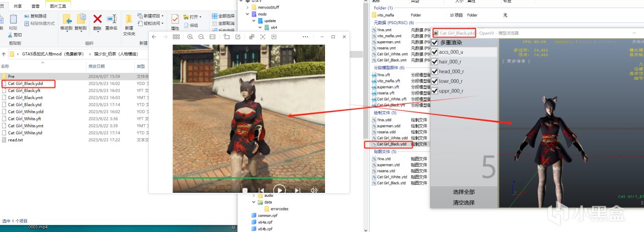Click the Properties icon with checkmark

[x=175, y=19]
